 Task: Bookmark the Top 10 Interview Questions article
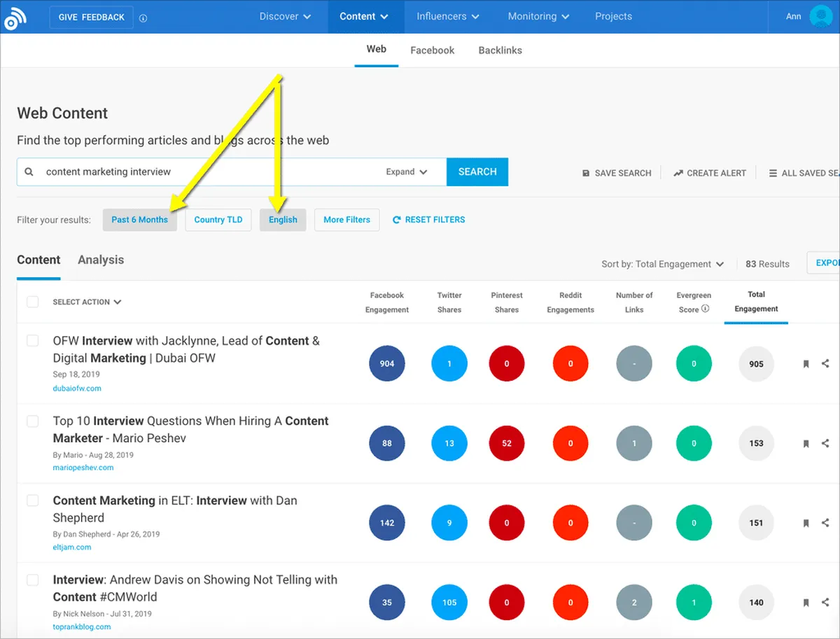pyautogui.click(x=806, y=443)
